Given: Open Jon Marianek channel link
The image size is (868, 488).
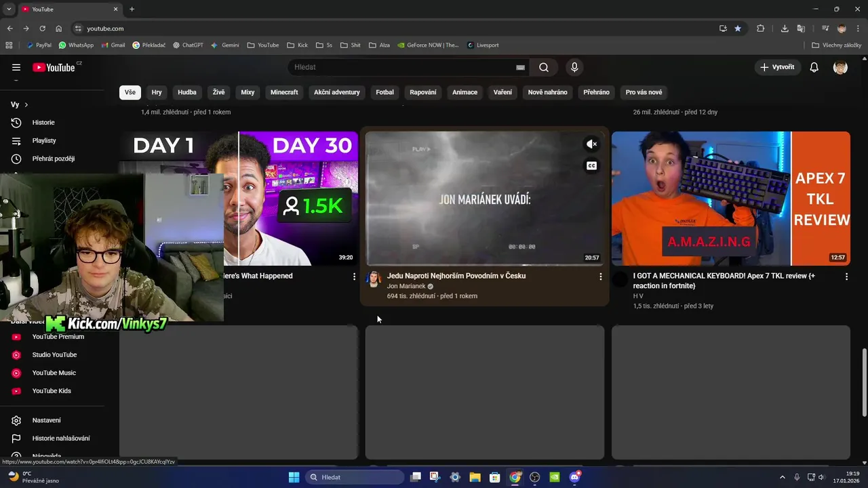Looking at the screenshot, I should tap(406, 286).
